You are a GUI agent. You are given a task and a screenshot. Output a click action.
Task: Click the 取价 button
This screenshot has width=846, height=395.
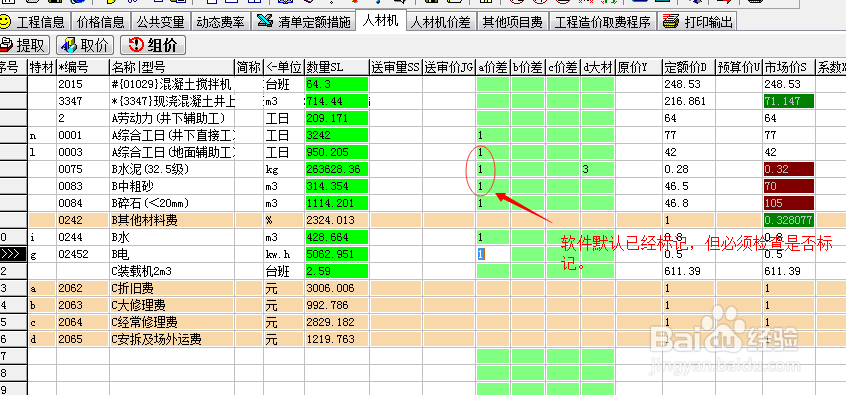tap(85, 45)
